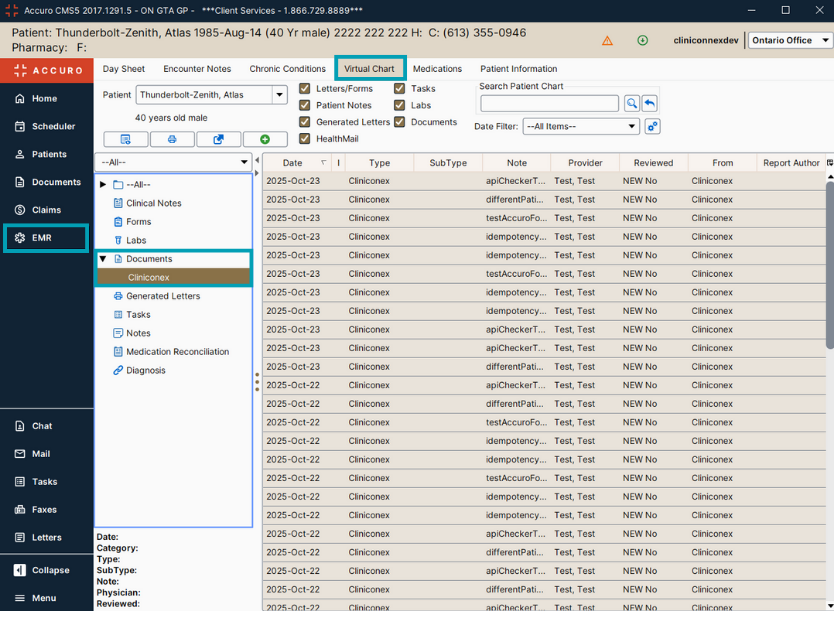Select Clinical Notes in the tree
834x636 pixels.
click(153, 203)
